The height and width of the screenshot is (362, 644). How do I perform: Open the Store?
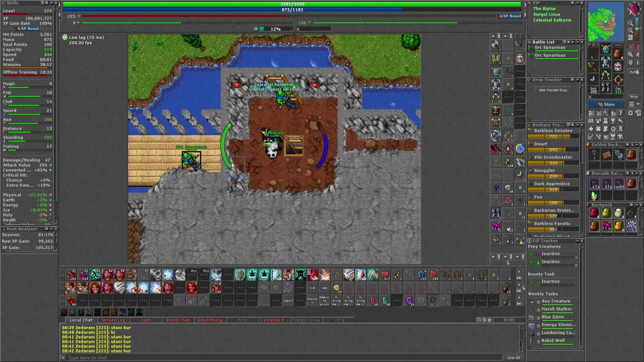click(605, 105)
